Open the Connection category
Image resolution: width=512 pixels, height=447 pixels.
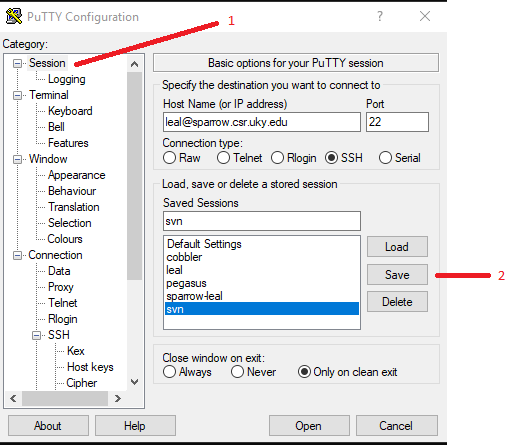click(55, 255)
